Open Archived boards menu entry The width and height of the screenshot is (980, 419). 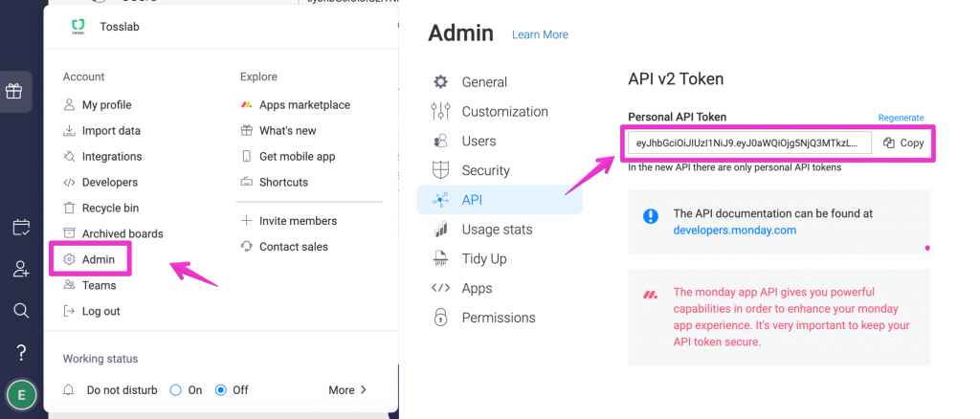coord(122,233)
